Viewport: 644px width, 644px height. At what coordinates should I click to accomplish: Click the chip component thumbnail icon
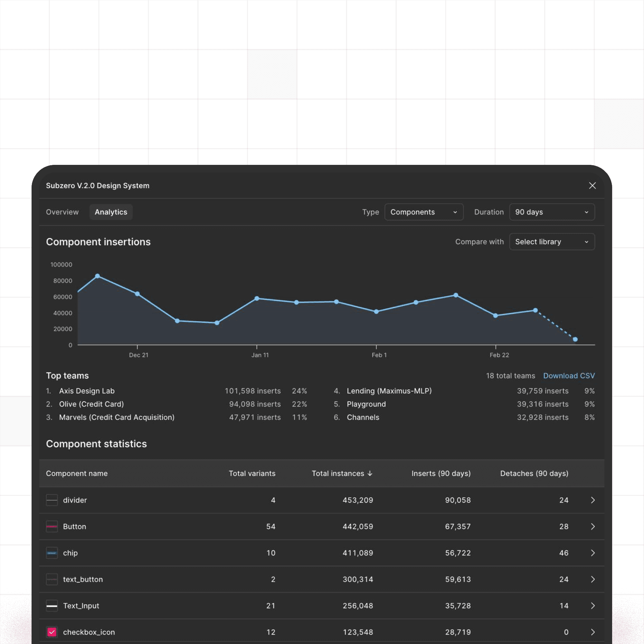point(52,553)
